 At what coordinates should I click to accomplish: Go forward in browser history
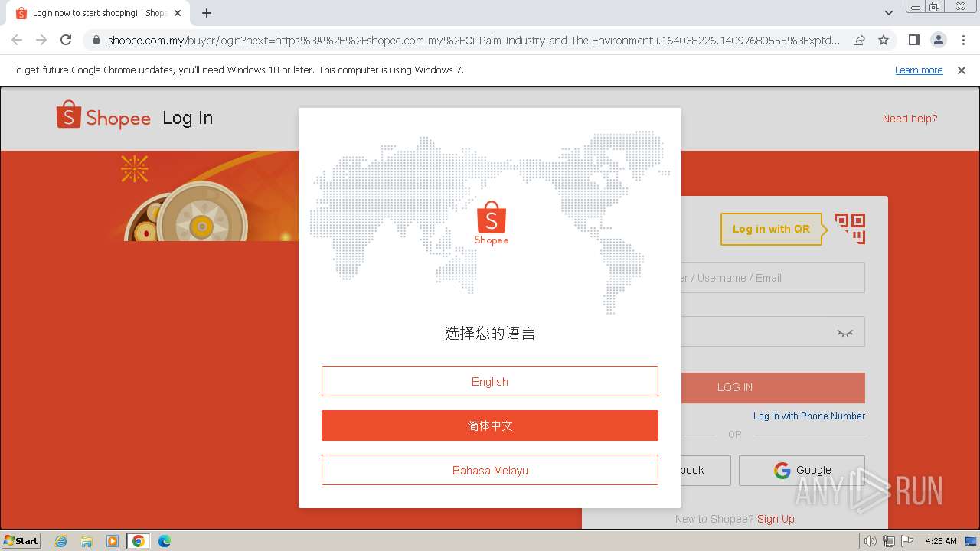41,40
